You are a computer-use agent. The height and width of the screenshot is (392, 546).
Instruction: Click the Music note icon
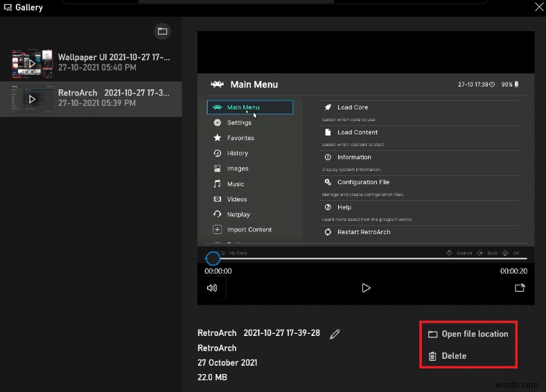click(x=218, y=184)
